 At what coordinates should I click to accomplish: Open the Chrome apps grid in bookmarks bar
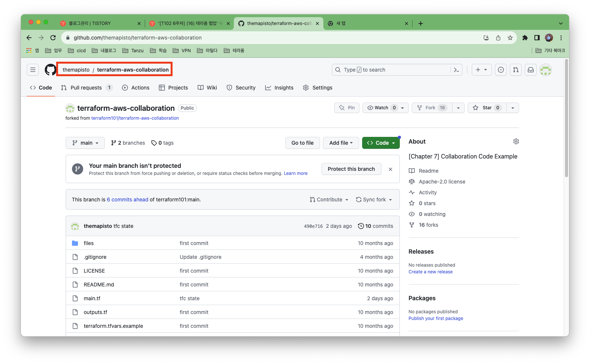coord(29,50)
